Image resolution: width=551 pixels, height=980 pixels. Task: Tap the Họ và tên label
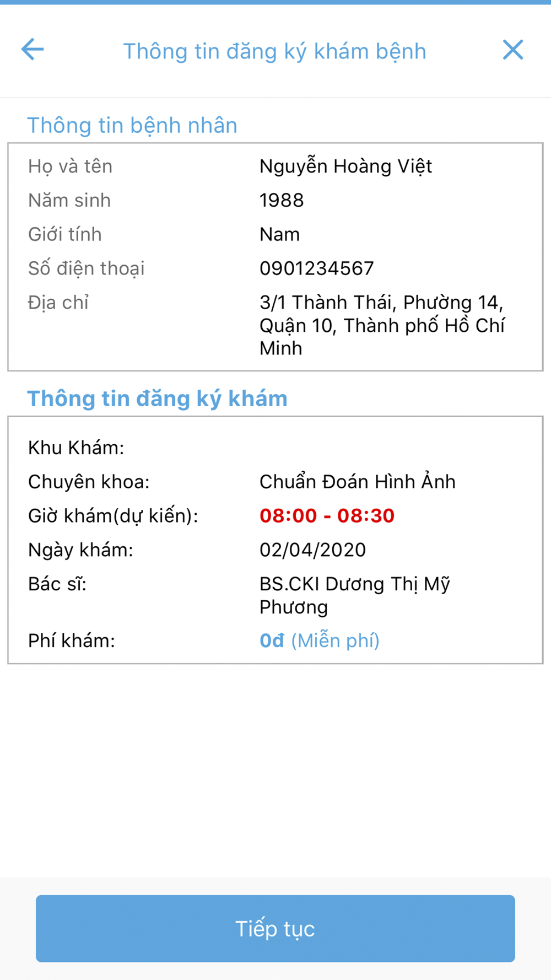[70, 166]
